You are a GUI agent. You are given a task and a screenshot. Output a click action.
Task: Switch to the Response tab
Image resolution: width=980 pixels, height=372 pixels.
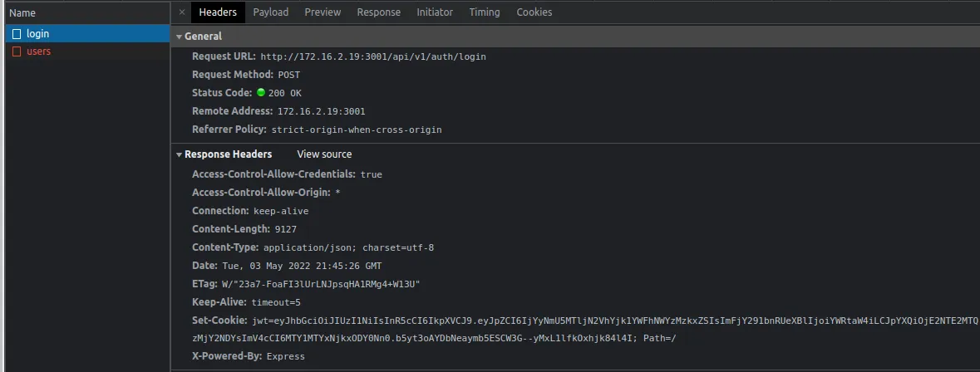pos(378,12)
